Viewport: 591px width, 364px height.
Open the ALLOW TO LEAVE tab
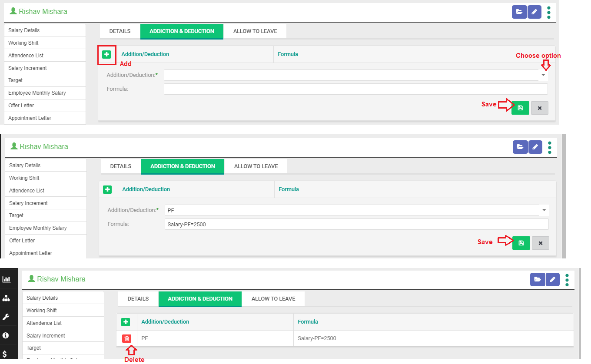click(255, 31)
